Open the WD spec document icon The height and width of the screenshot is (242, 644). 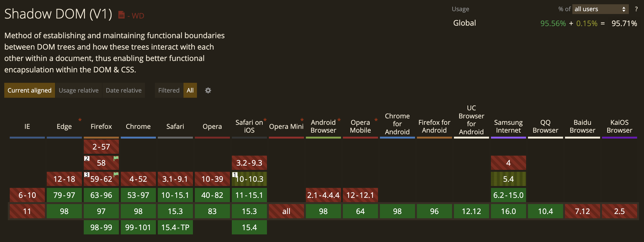[x=121, y=15]
